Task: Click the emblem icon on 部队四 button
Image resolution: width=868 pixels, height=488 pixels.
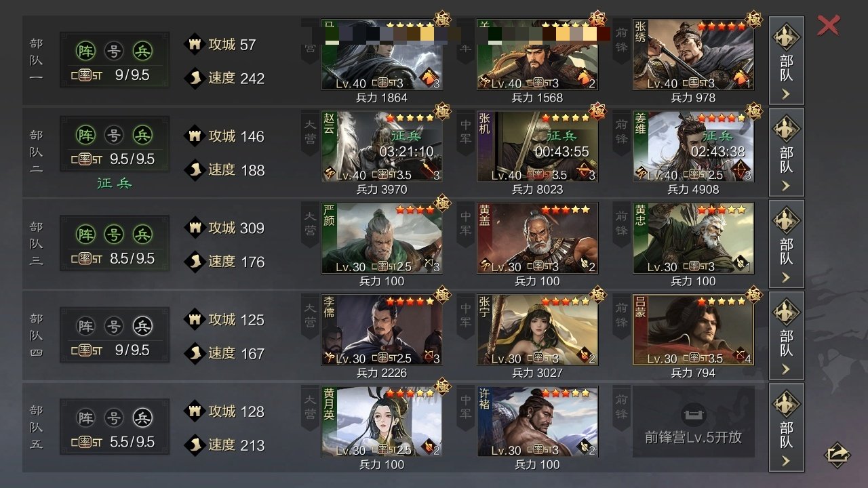Action: (x=787, y=312)
